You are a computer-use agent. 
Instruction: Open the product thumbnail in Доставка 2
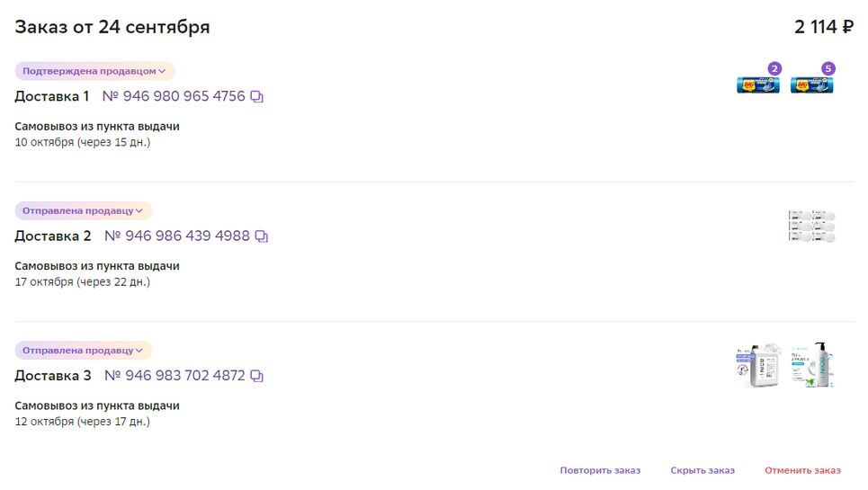(812, 226)
